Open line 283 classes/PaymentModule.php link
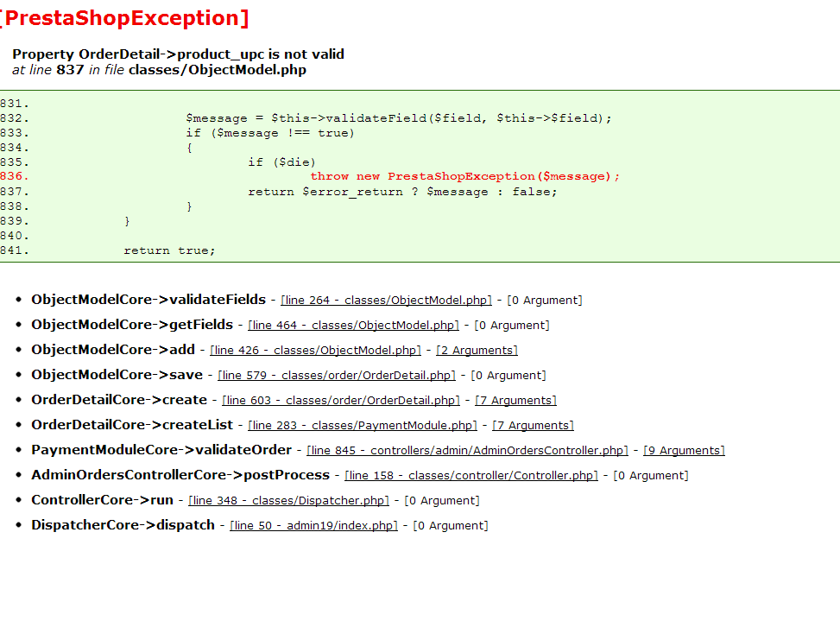The height and width of the screenshot is (621, 840). (362, 426)
